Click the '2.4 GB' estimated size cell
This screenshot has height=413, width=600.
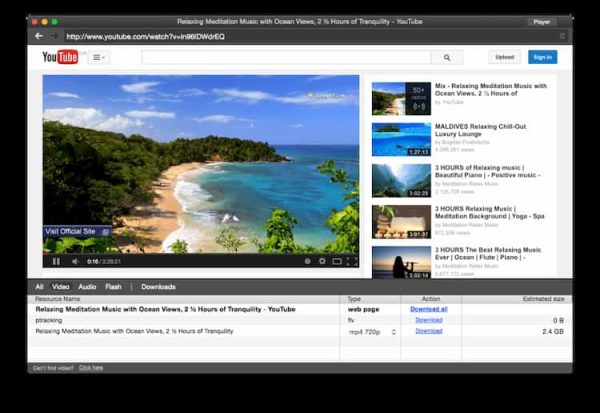click(x=553, y=331)
